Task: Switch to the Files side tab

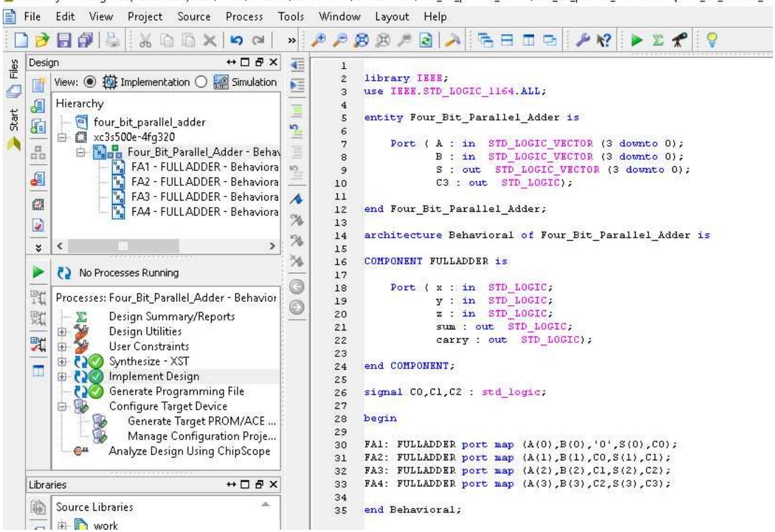Action: tap(13, 79)
